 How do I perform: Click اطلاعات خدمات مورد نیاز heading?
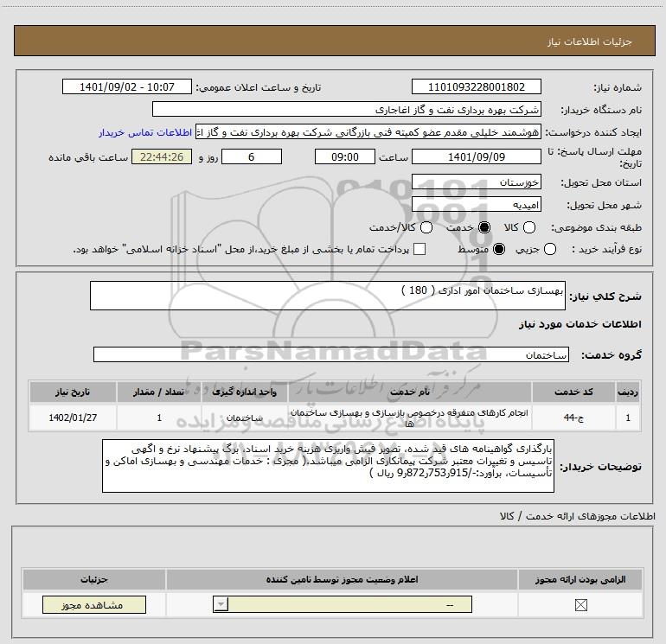tap(580, 324)
